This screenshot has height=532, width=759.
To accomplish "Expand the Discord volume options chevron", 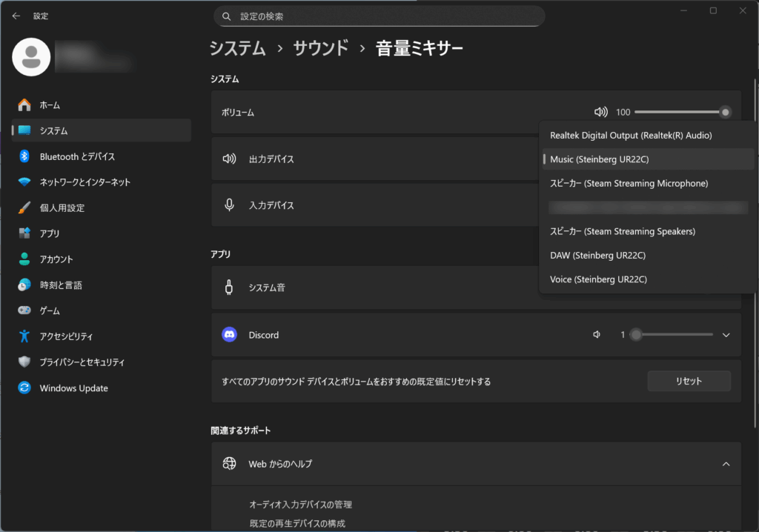I will 726,335.
